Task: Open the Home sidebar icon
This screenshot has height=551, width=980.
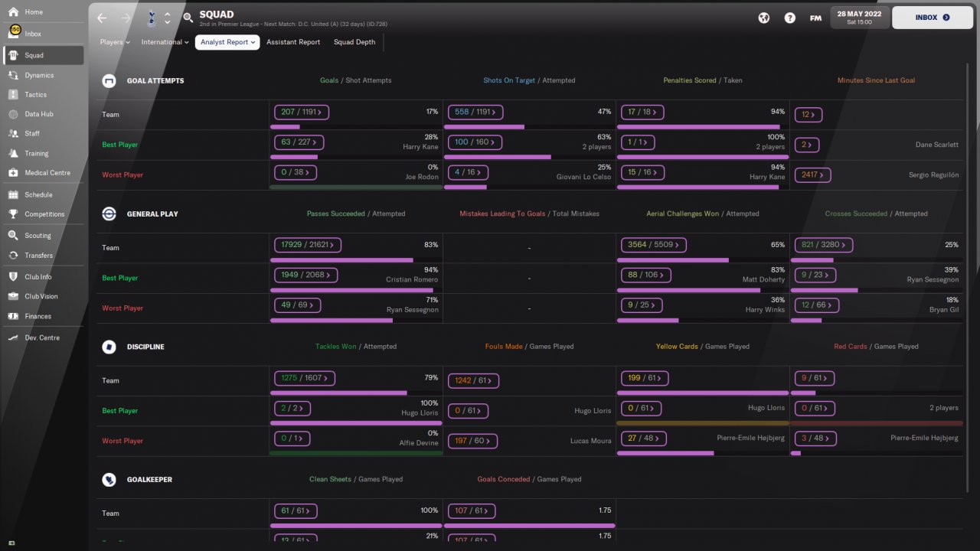Action: [x=13, y=12]
